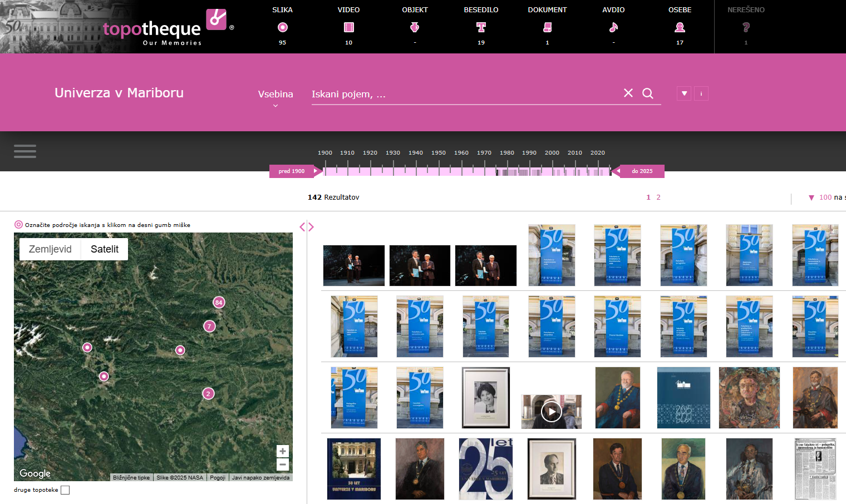The height and width of the screenshot is (504, 846).
Task: Zoom in on the map
Action: coord(283,451)
